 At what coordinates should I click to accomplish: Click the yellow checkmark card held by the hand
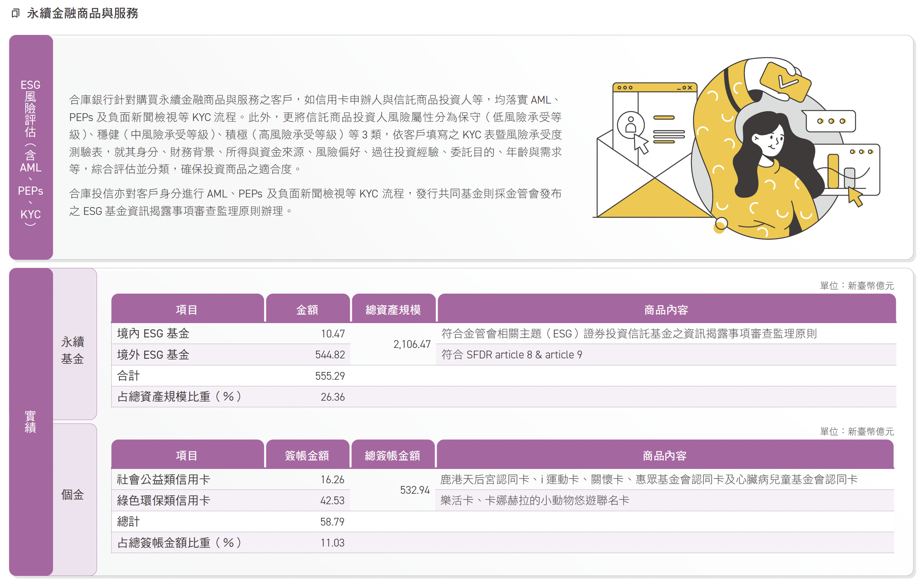(x=785, y=82)
